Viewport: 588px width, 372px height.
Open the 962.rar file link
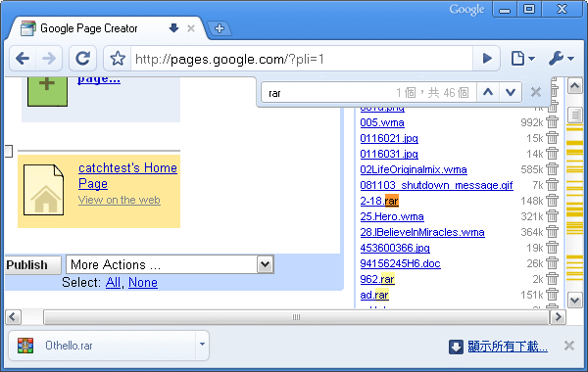377,279
